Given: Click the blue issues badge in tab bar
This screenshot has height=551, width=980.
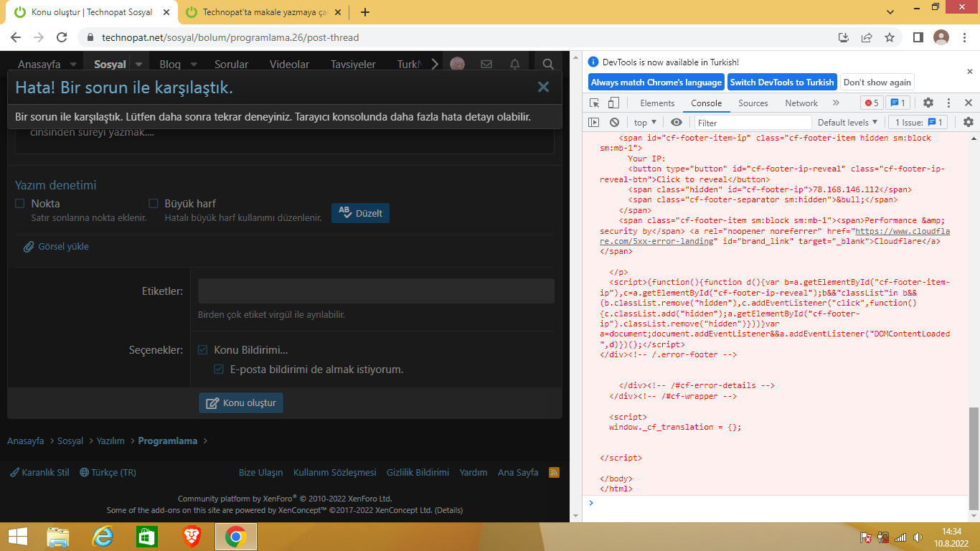Looking at the screenshot, I should point(898,103).
